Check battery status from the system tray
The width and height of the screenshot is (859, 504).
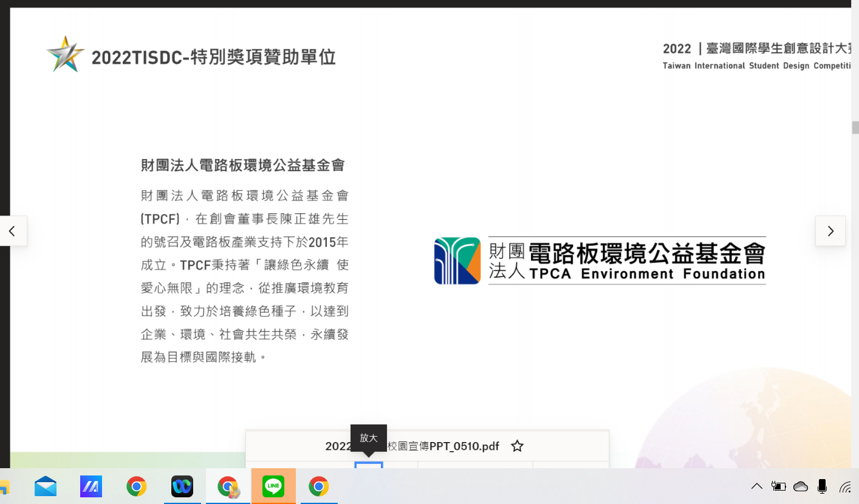coord(778,486)
